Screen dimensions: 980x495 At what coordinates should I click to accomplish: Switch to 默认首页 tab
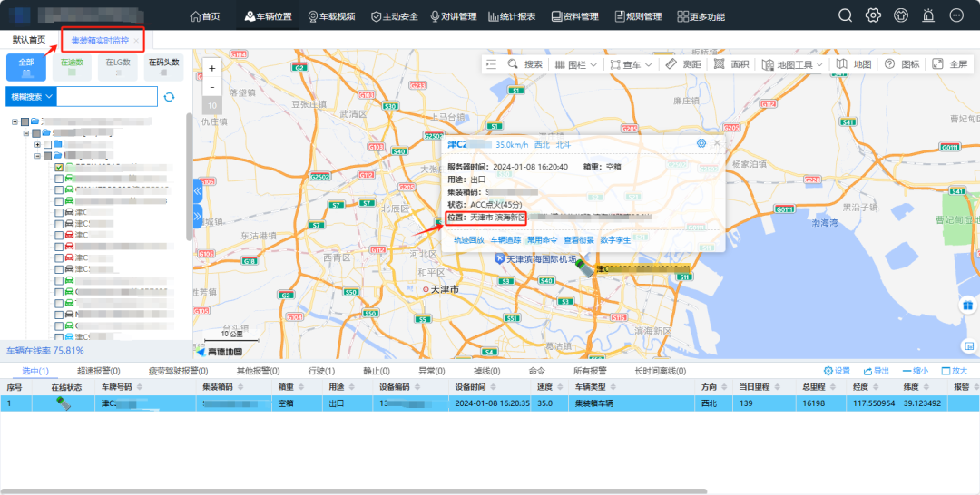click(x=29, y=39)
